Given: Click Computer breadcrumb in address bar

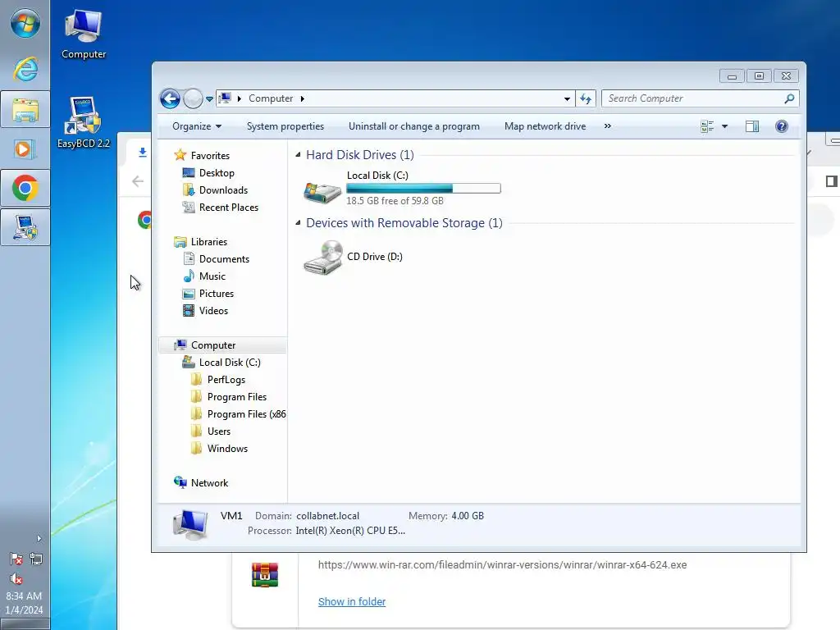Looking at the screenshot, I should [x=271, y=98].
